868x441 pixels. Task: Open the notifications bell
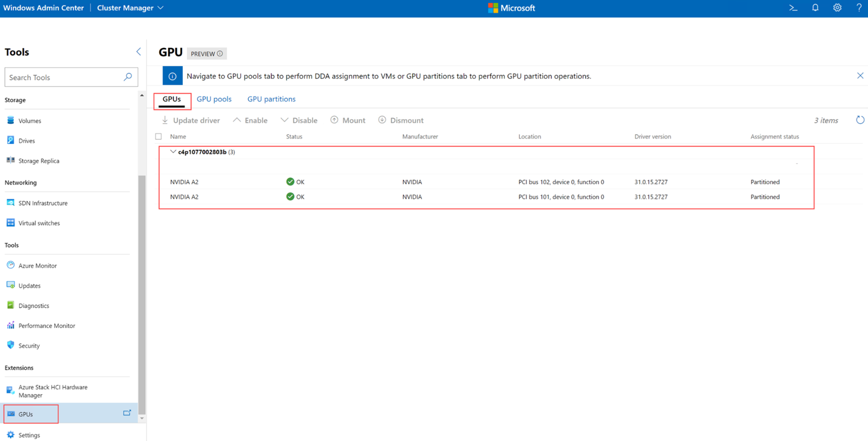[815, 8]
